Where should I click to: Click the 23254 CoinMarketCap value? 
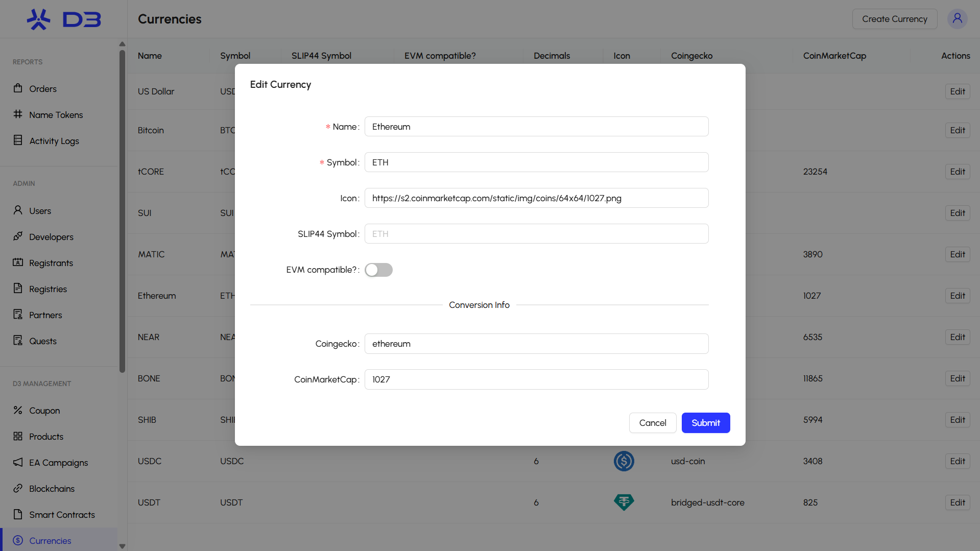click(x=815, y=172)
